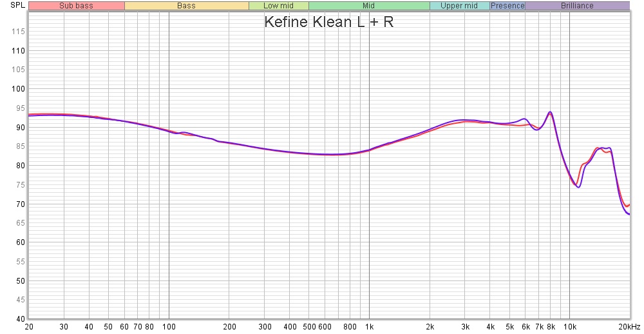Click the 2k frequency axis label
The height and width of the screenshot is (334, 644).
(430, 326)
